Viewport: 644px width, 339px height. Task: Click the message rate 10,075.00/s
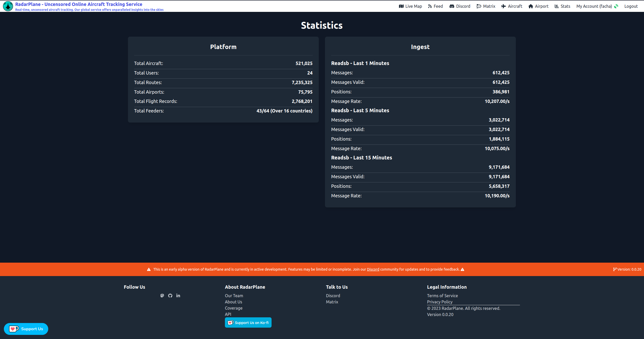tap(497, 149)
